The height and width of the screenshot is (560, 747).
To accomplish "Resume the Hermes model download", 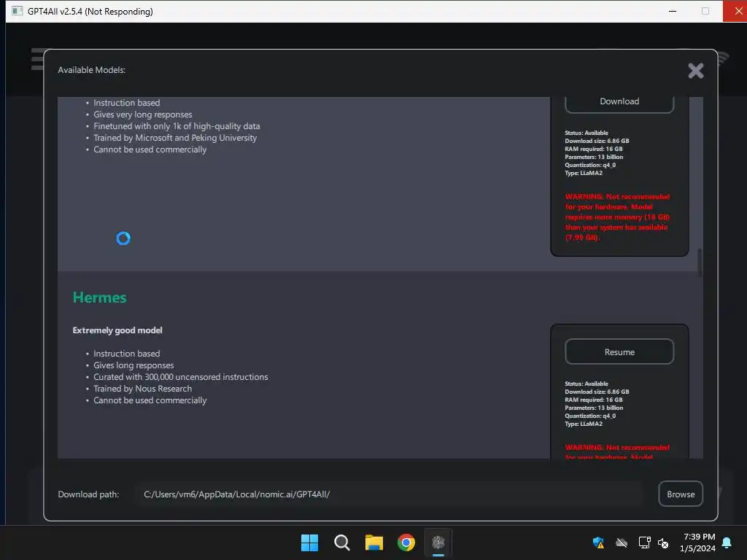I will [x=619, y=352].
